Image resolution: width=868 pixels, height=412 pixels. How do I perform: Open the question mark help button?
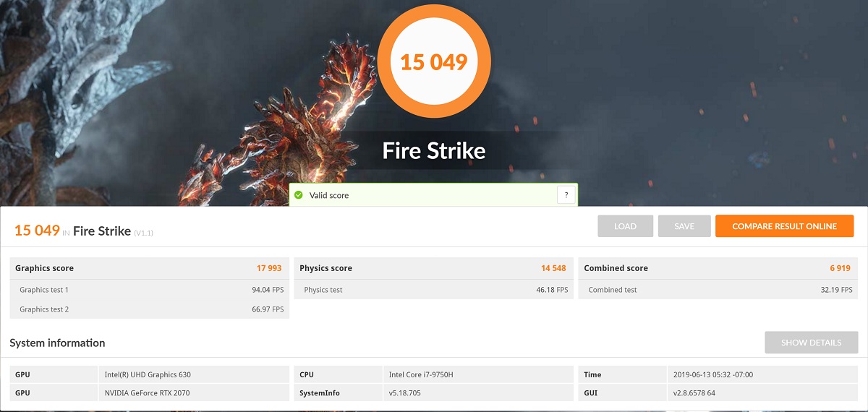(566, 194)
